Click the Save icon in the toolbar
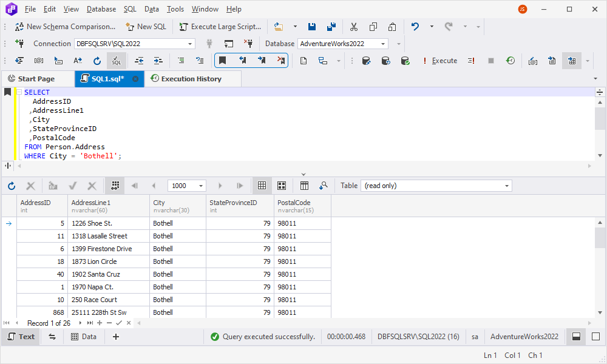607x364 pixels. (311, 27)
